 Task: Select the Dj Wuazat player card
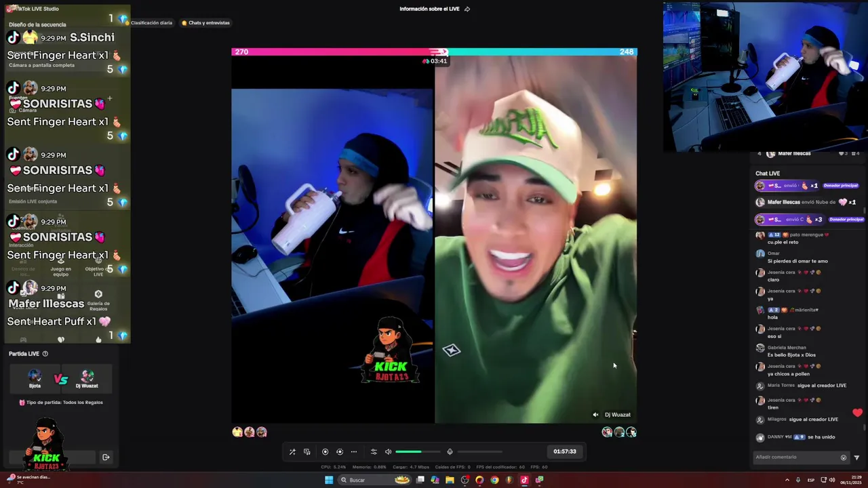click(87, 379)
